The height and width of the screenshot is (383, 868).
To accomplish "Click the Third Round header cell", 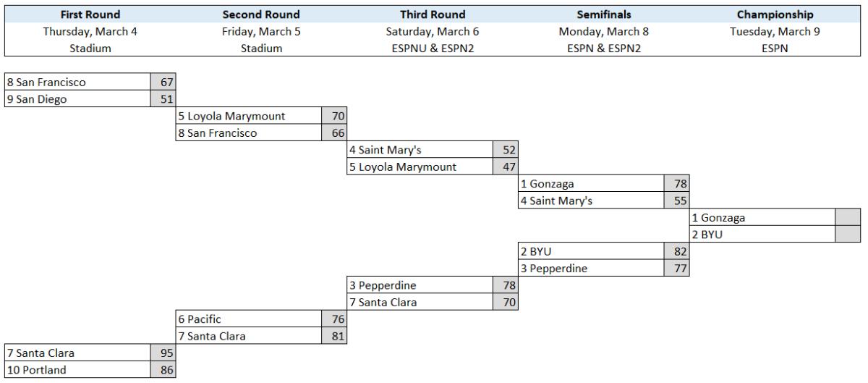I will point(433,14).
